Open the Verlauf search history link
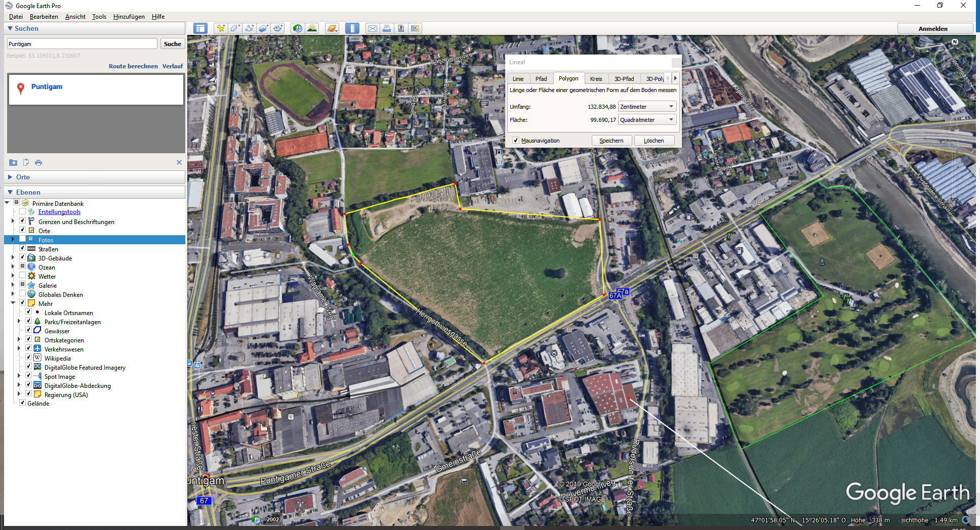 tap(173, 66)
